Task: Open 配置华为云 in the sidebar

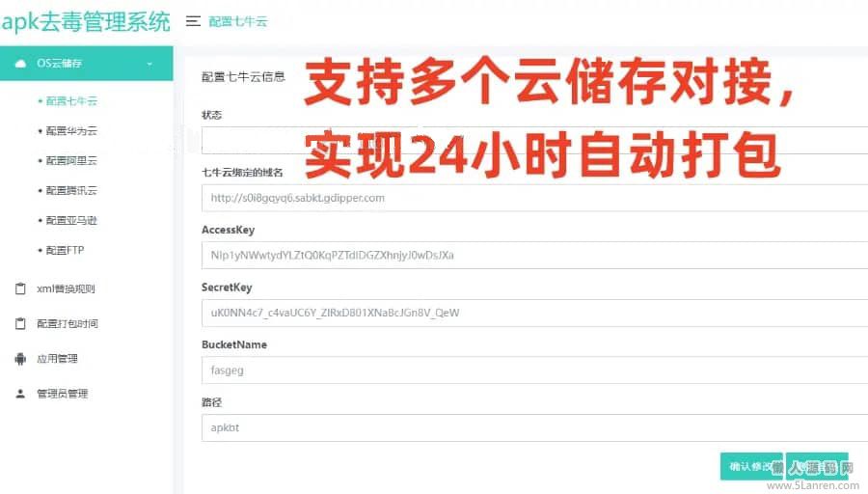Action: [71, 130]
